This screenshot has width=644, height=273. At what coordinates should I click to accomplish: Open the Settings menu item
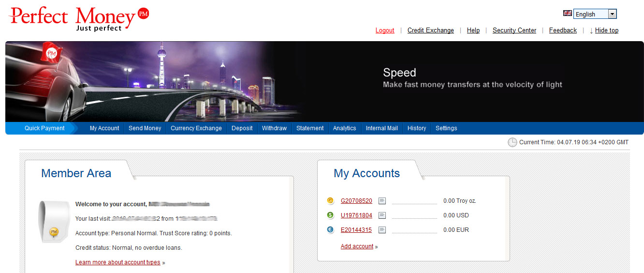click(x=446, y=128)
